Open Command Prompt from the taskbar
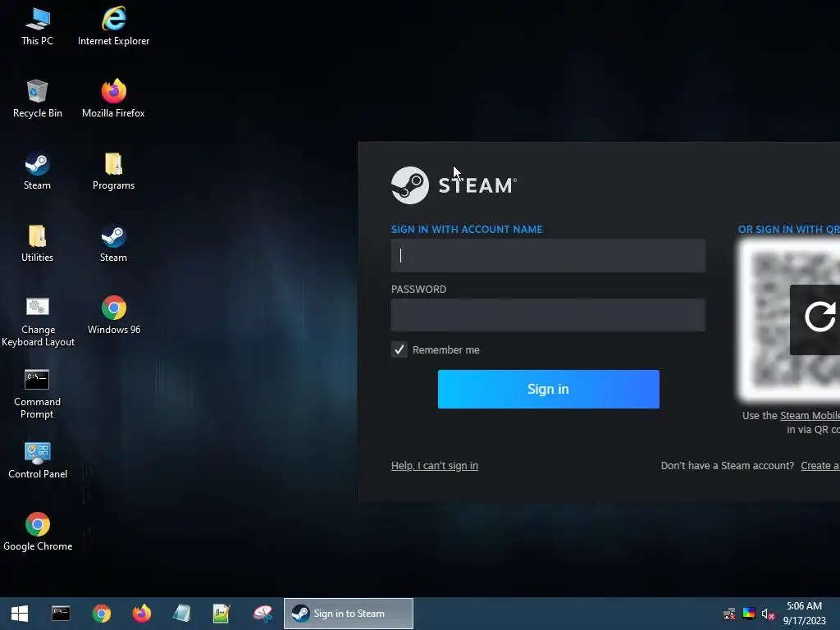This screenshot has height=630, width=840. tap(61, 614)
